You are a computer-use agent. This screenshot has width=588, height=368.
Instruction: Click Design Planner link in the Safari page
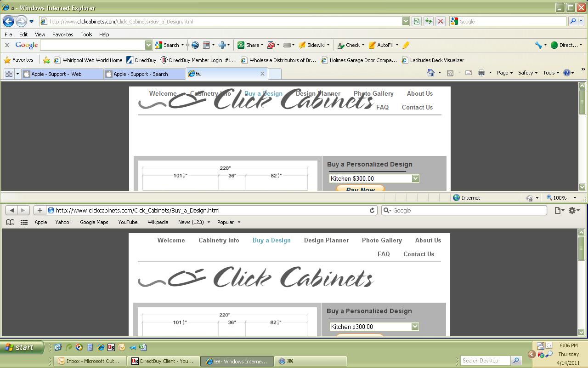click(326, 240)
